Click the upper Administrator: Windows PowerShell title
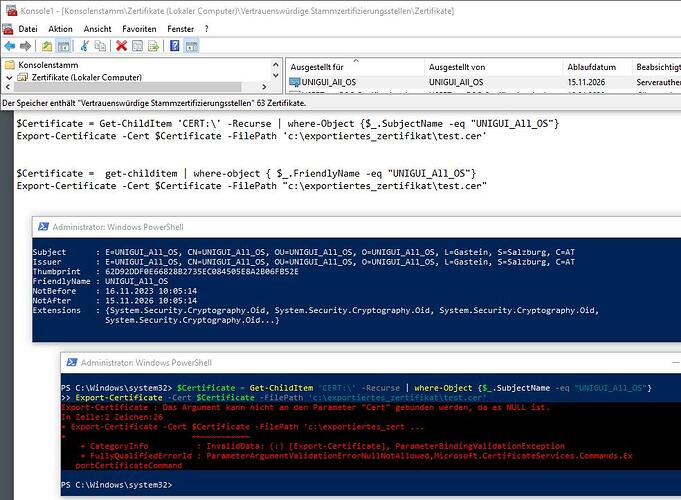Image resolution: width=681 pixels, height=500 pixels. (x=118, y=227)
